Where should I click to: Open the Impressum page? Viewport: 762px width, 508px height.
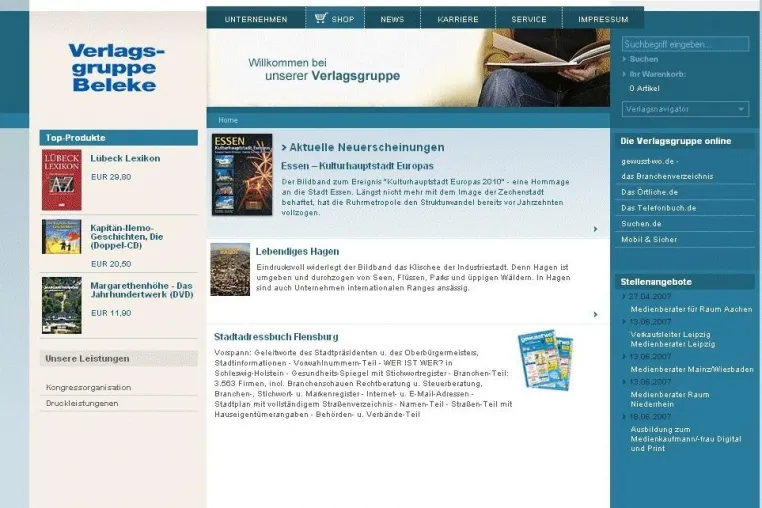click(603, 19)
